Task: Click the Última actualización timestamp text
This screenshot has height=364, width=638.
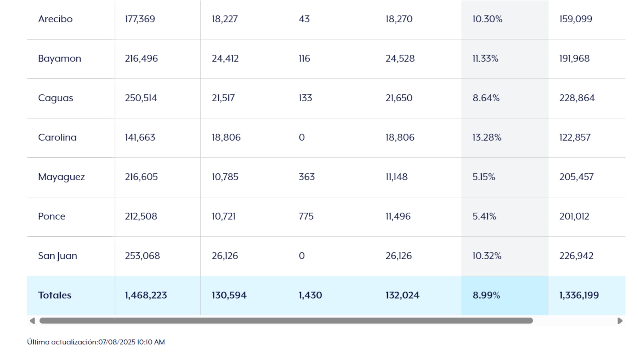Action: [x=96, y=342]
